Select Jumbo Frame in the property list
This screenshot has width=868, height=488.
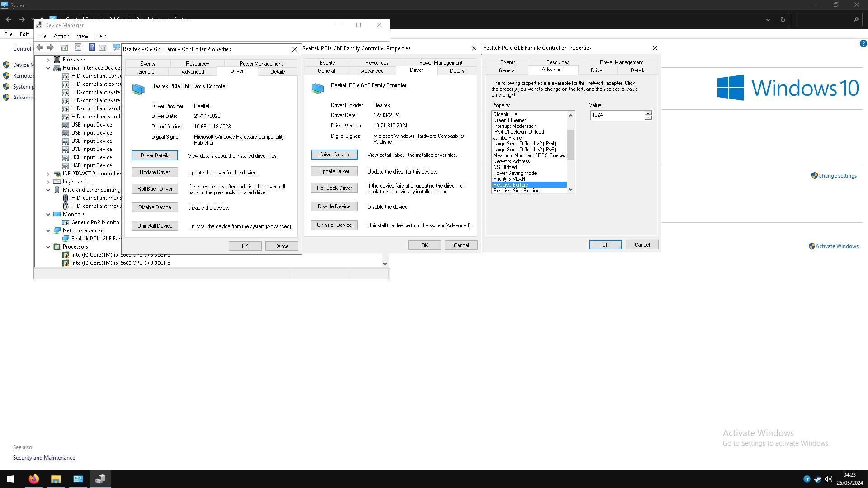click(507, 138)
